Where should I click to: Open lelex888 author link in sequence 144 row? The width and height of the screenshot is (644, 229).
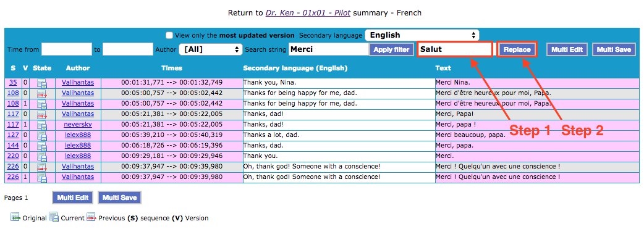[x=78, y=145]
